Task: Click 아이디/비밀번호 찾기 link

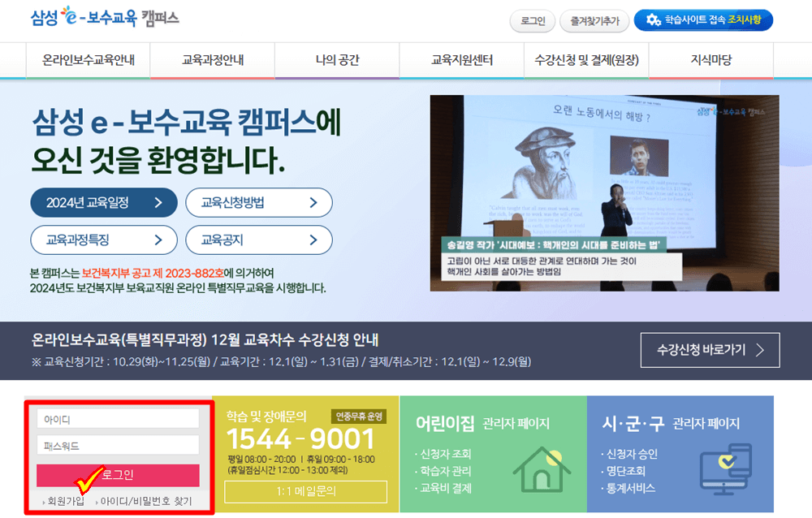Action: [x=145, y=501]
